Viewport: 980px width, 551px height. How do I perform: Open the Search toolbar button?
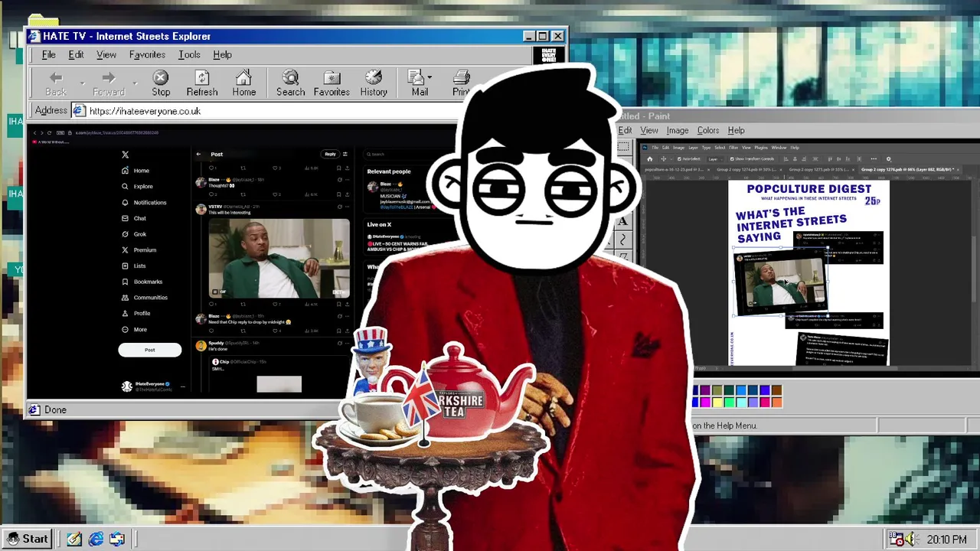(x=290, y=83)
